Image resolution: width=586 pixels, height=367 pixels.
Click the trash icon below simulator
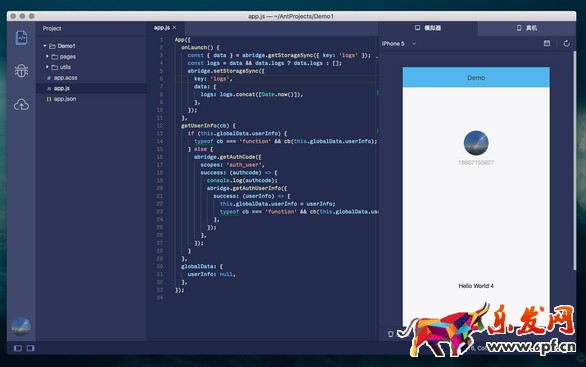[391, 334]
